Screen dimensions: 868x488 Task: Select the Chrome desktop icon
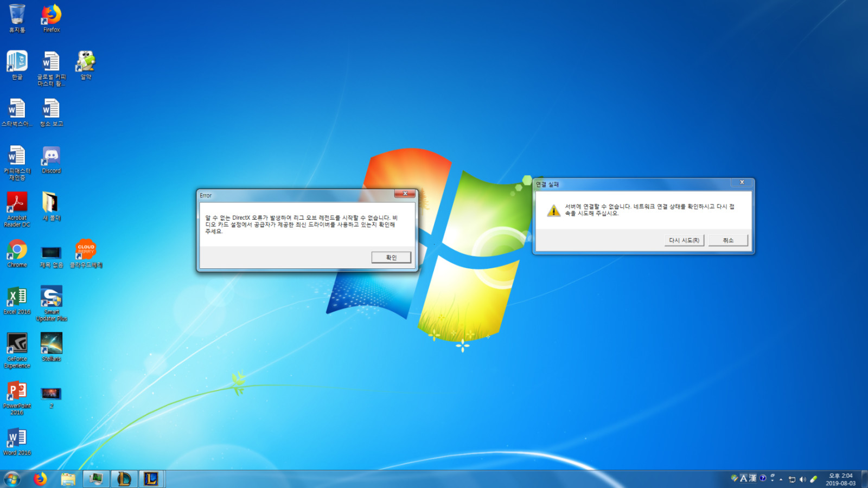tap(17, 253)
